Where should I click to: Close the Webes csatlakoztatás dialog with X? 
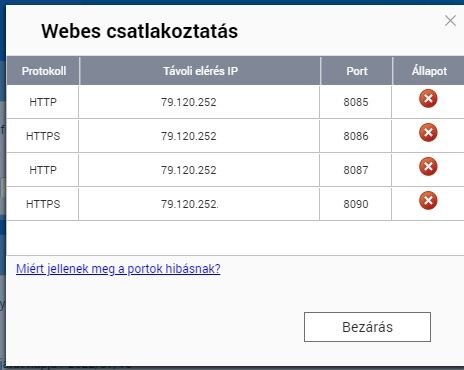[x=450, y=21]
